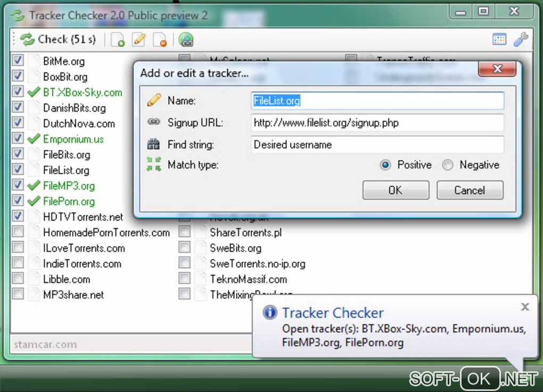543x392 pixels.
Task: Uncheck the BoxBit.org checkbox
Action: 18,76
